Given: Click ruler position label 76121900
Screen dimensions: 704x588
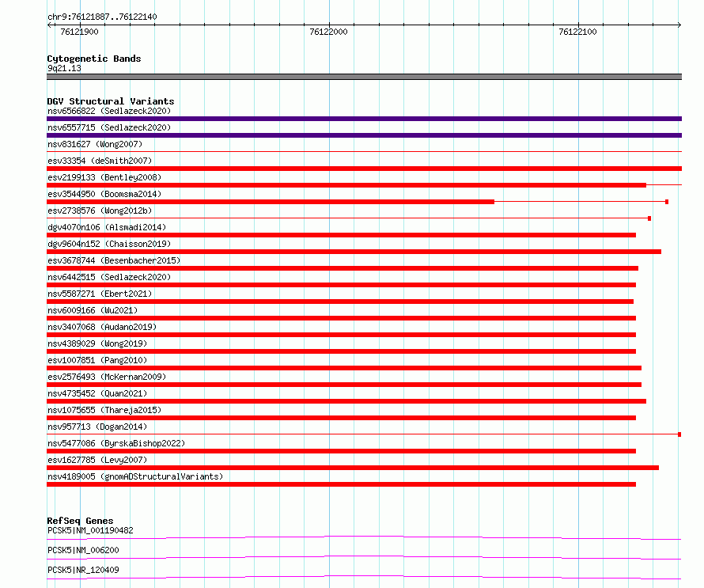Looking at the screenshot, I should 79,32.
